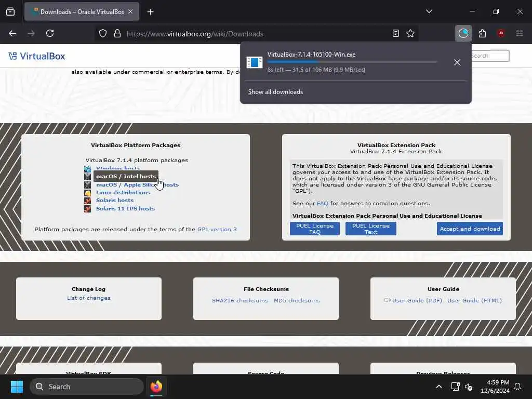
Task: Open MD5 checksums link
Action: click(x=297, y=300)
